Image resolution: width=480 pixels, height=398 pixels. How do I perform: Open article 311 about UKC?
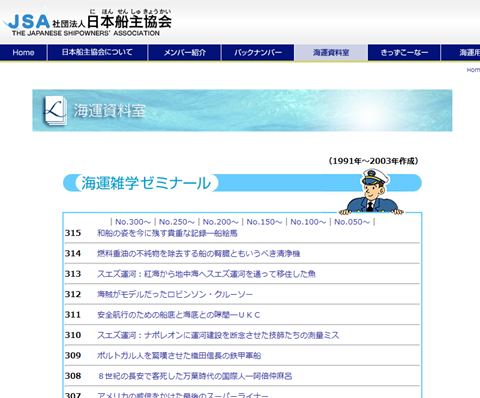178,315
